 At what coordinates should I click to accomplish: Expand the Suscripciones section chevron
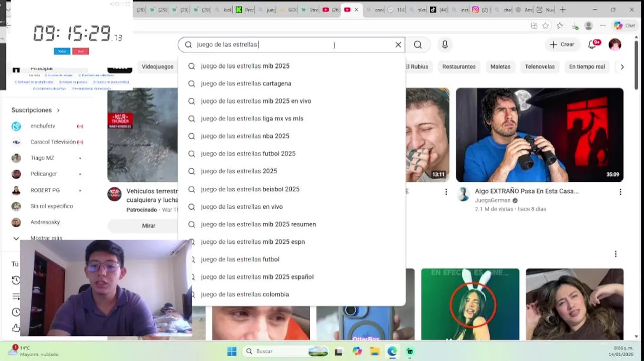coord(58,110)
